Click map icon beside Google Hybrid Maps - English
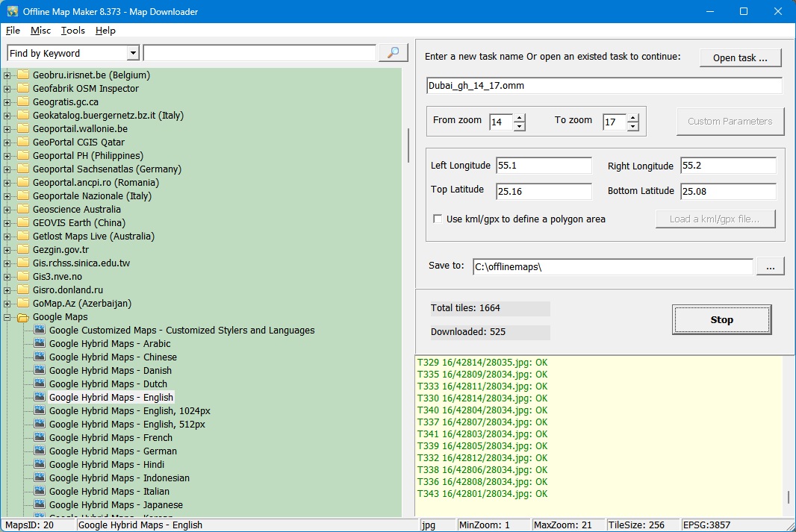The width and height of the screenshot is (796, 532). coord(40,397)
